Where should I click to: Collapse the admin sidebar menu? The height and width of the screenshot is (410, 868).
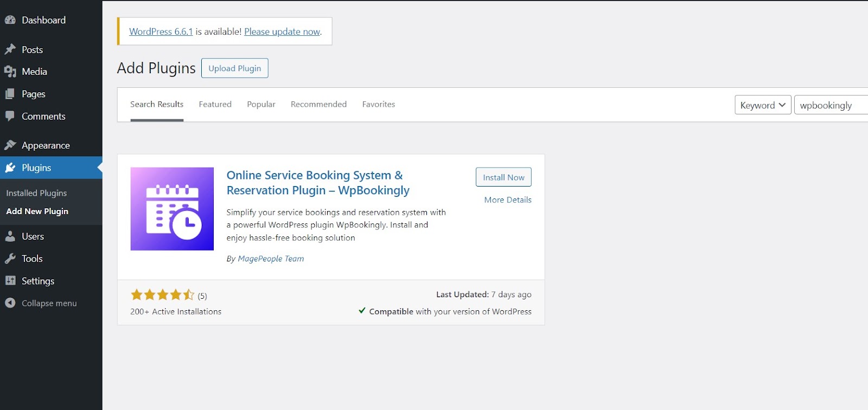51,303
